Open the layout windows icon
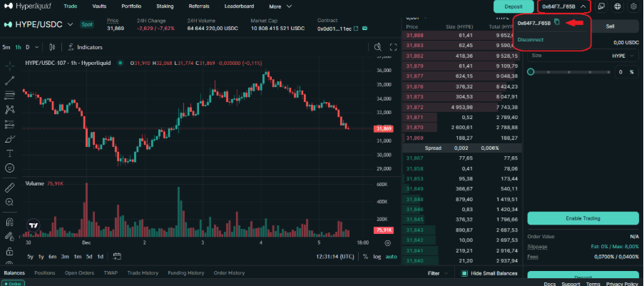 (x=602, y=6)
